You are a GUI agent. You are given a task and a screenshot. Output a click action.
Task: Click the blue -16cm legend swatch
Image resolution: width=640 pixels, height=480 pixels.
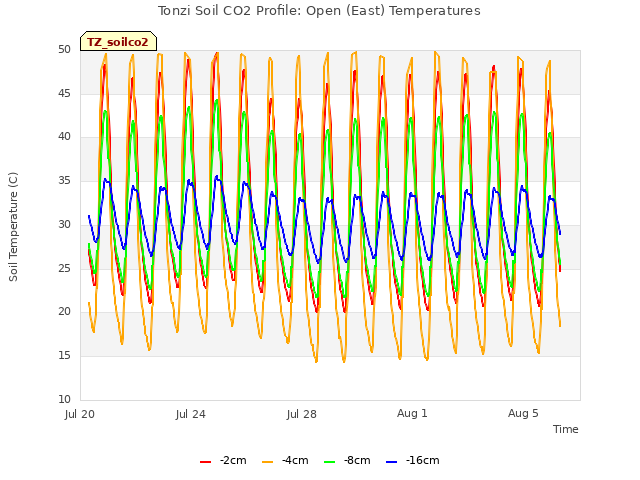pyautogui.click(x=391, y=462)
